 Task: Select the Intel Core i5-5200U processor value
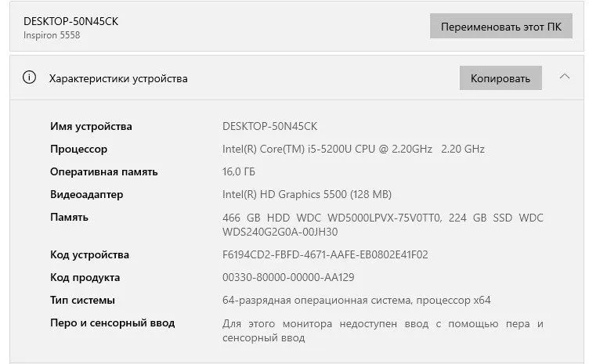point(353,149)
